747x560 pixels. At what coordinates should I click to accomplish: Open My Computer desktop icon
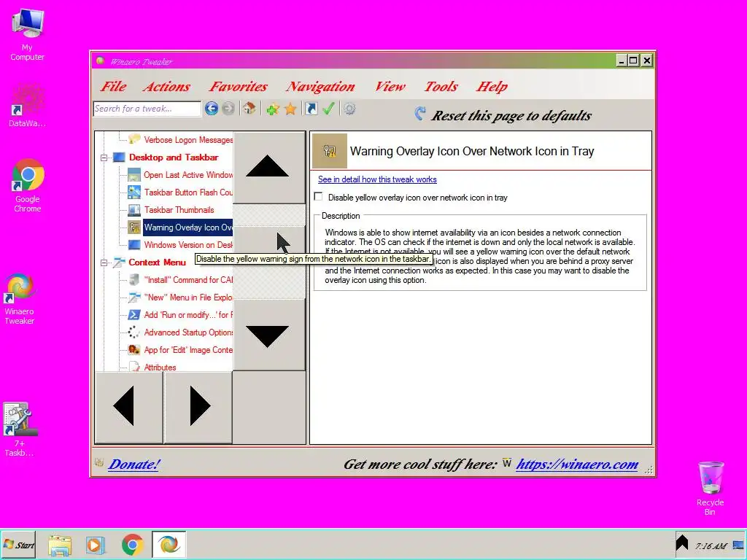click(27, 35)
